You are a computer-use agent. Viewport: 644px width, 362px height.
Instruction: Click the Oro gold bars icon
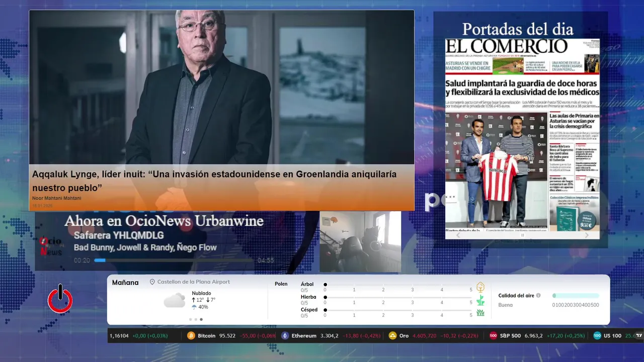(392, 336)
